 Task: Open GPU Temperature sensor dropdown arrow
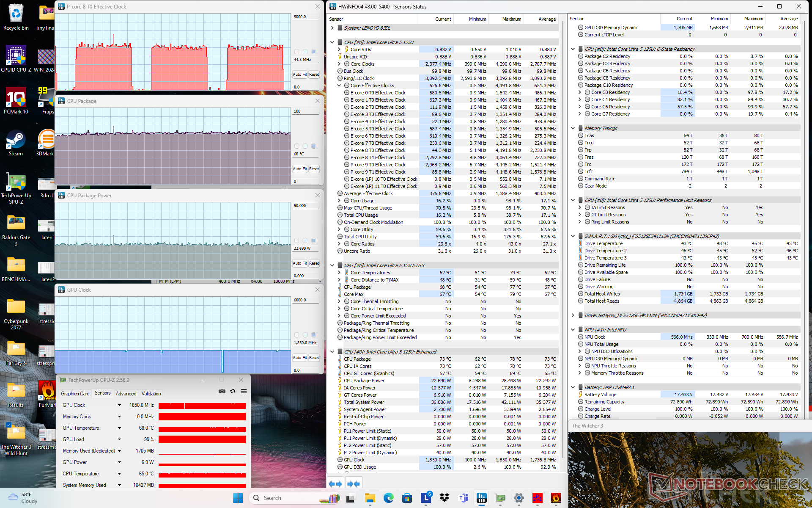(x=119, y=428)
